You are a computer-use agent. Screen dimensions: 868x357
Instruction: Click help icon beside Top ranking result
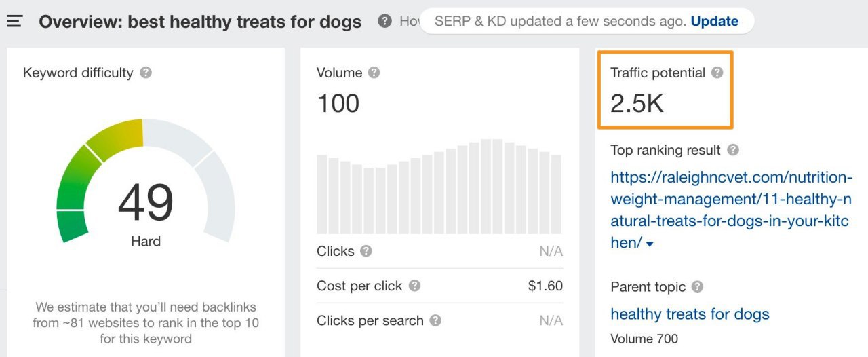733,150
